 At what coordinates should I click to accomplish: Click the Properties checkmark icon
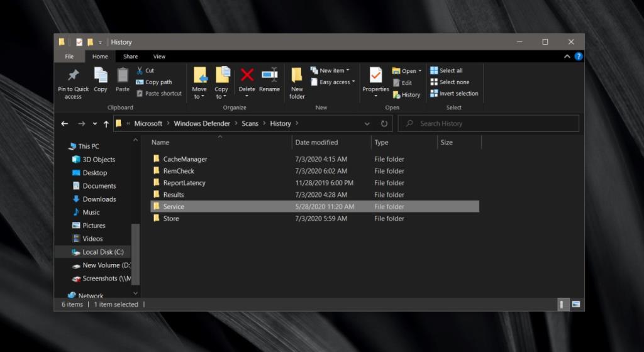(376, 75)
